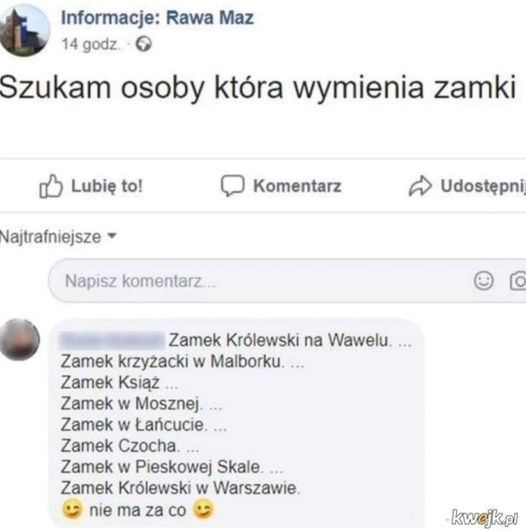Image resolution: width=526 pixels, height=531 pixels.
Task: Click the speech bubble Komentarz icon
Action: coord(232,186)
